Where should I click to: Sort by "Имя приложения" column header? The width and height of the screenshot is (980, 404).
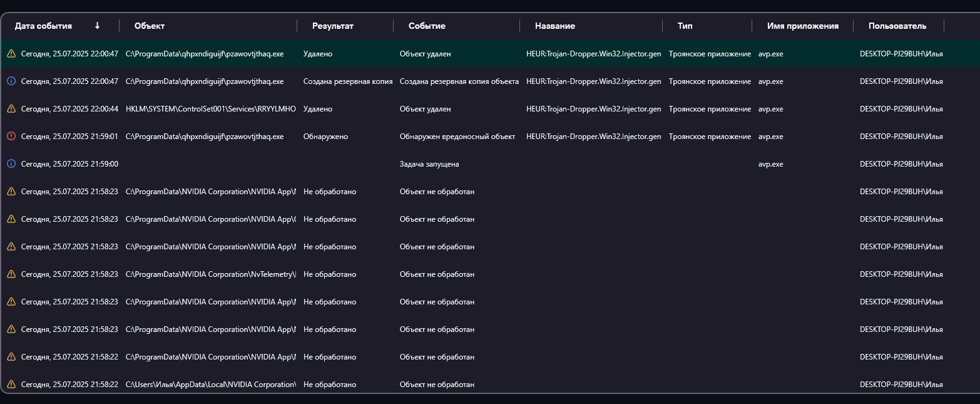[x=803, y=26]
